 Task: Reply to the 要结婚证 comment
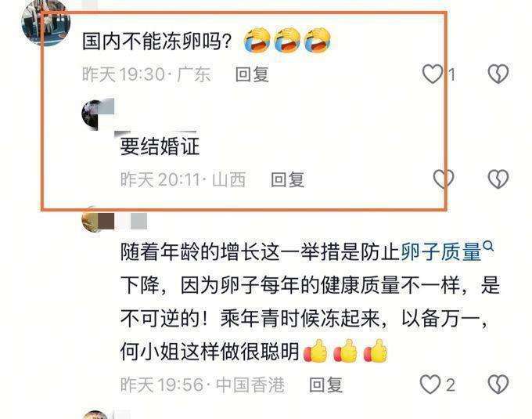[x=287, y=179]
